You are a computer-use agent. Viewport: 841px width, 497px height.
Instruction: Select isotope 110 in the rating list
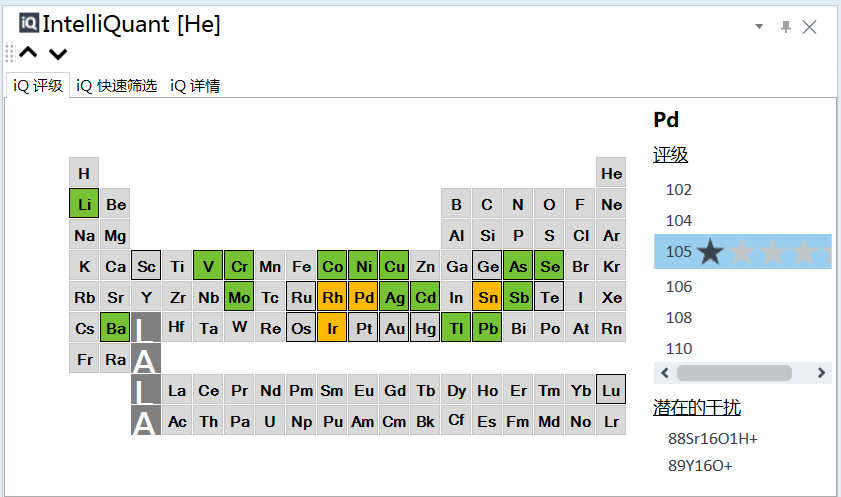click(678, 349)
